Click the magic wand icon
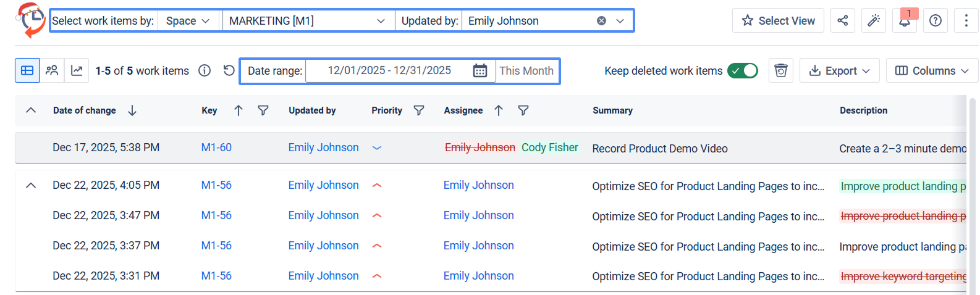The width and height of the screenshot is (980, 295). click(x=874, y=21)
